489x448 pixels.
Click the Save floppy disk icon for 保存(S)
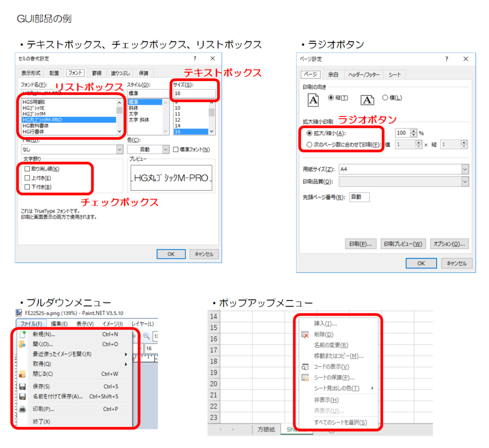coord(22,386)
